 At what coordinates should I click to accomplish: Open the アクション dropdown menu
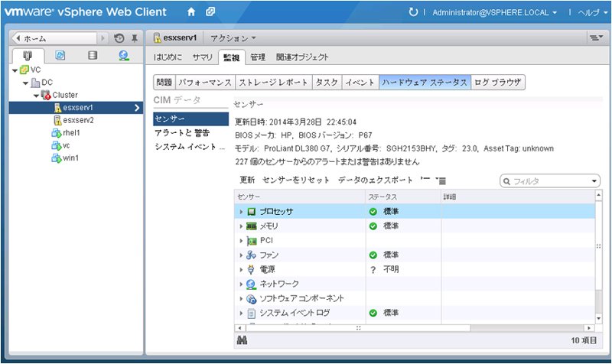pyautogui.click(x=233, y=38)
